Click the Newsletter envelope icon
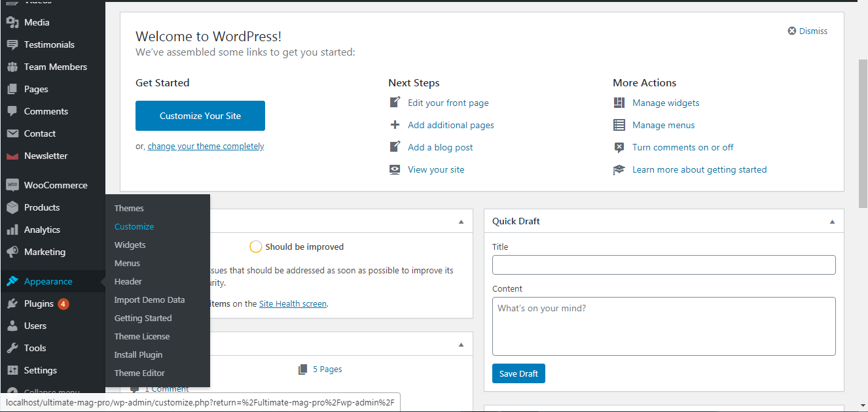This screenshot has width=868, height=412. pos(12,156)
